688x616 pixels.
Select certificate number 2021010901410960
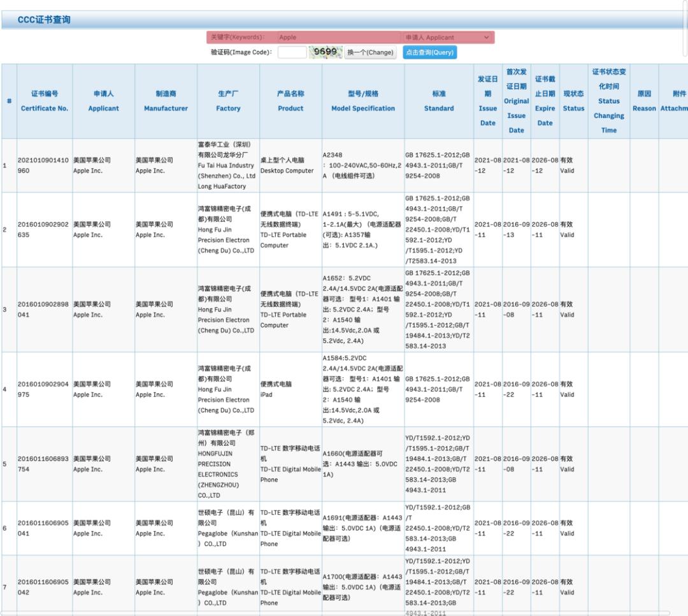43,166
